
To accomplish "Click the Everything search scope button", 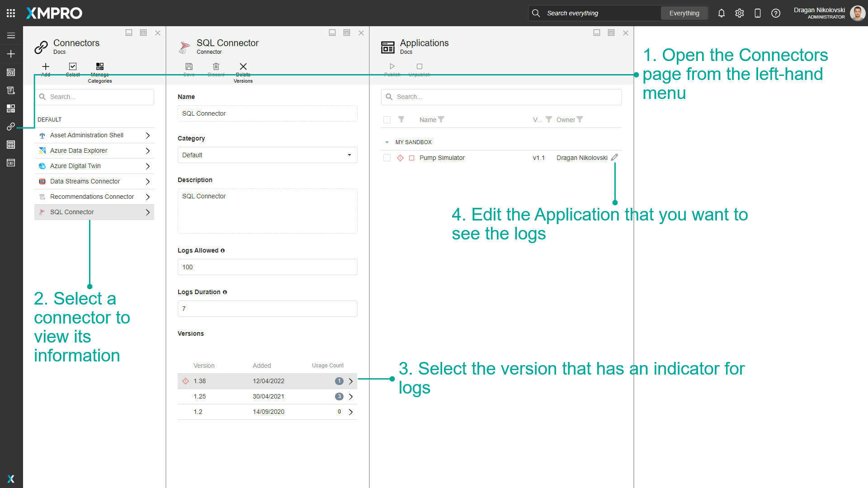I will coord(684,13).
